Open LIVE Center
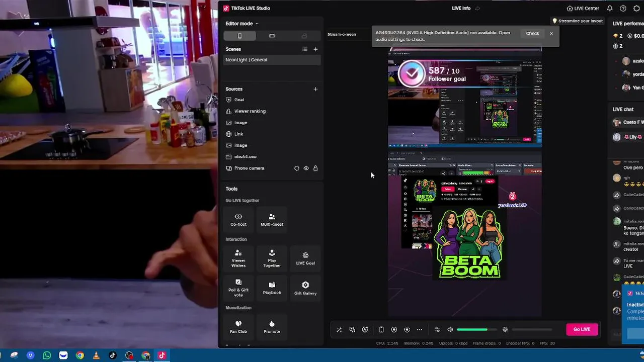The width and height of the screenshot is (644, 362). [x=583, y=9]
